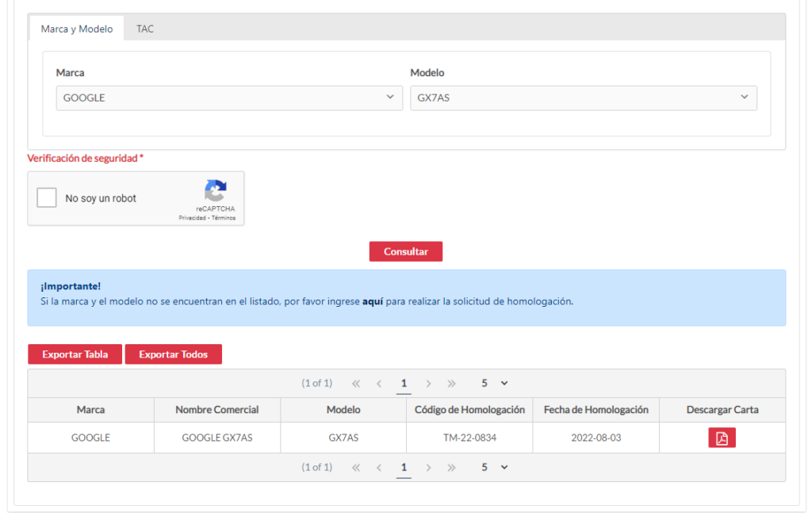Go to first page in bottom paginator
This screenshot has width=812, height=513.
355,468
